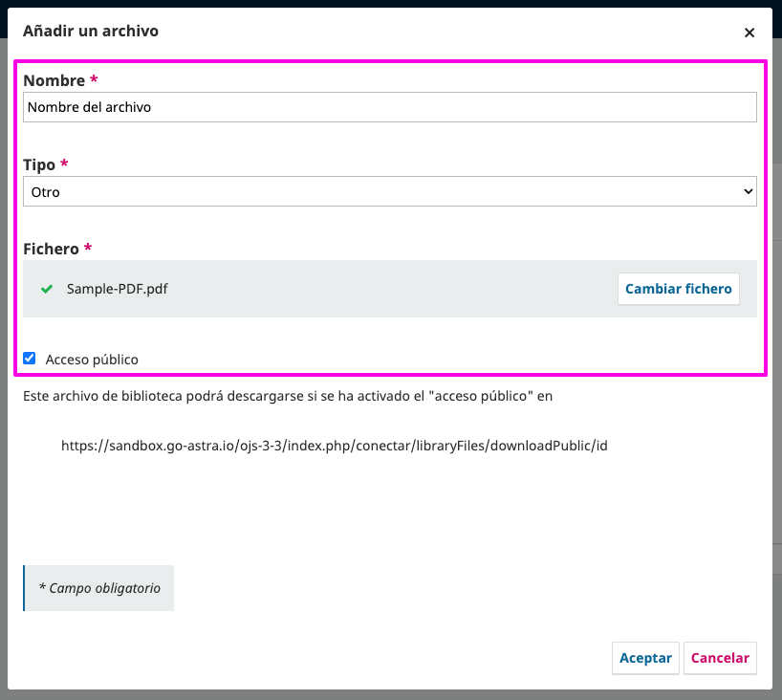This screenshot has height=700, width=782.
Task: Confirm with the Aceptar button
Action: 645,658
